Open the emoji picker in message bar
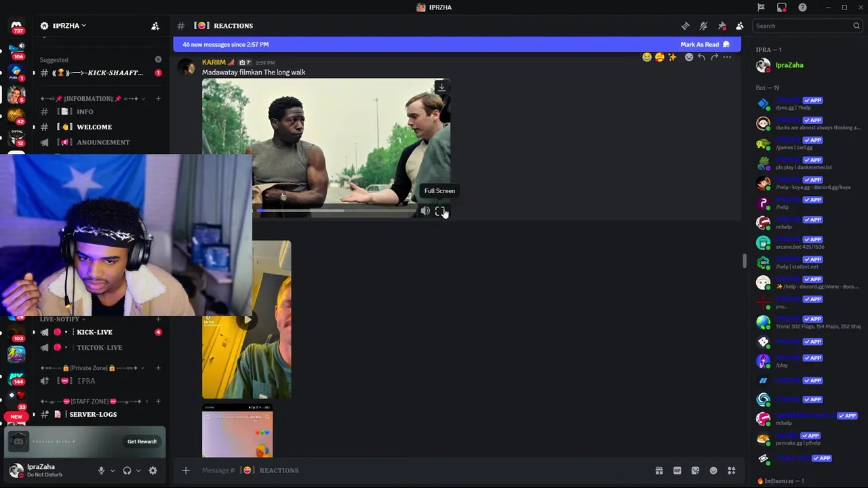 pos(713,470)
